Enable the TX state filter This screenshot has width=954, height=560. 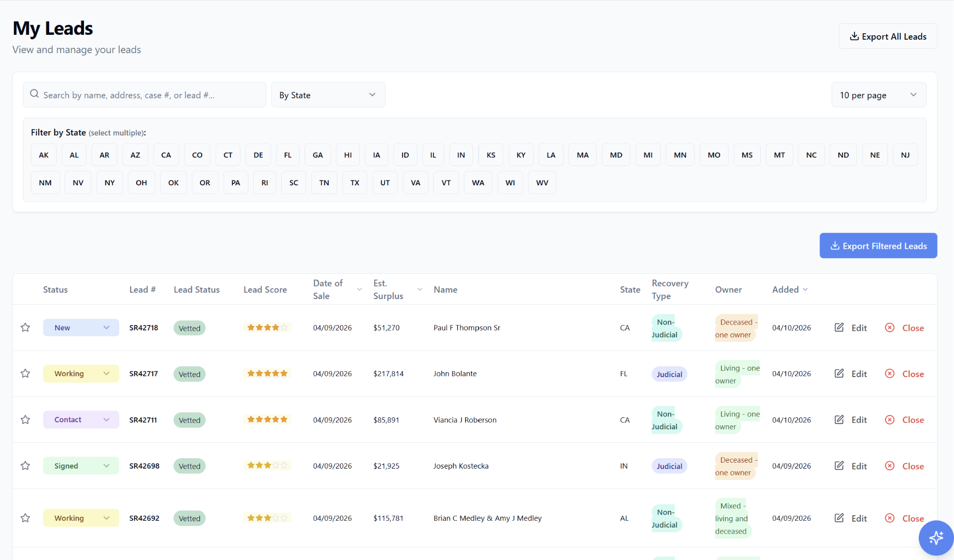[x=355, y=183]
